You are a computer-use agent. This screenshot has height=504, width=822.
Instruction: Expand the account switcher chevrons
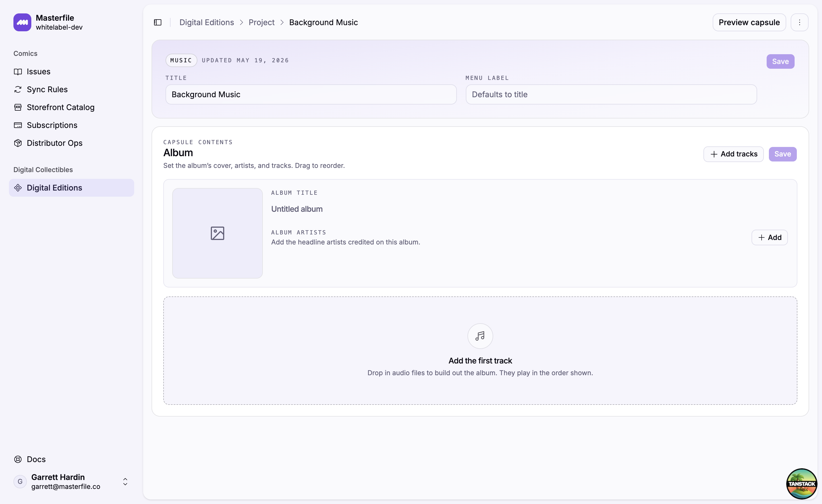click(125, 482)
